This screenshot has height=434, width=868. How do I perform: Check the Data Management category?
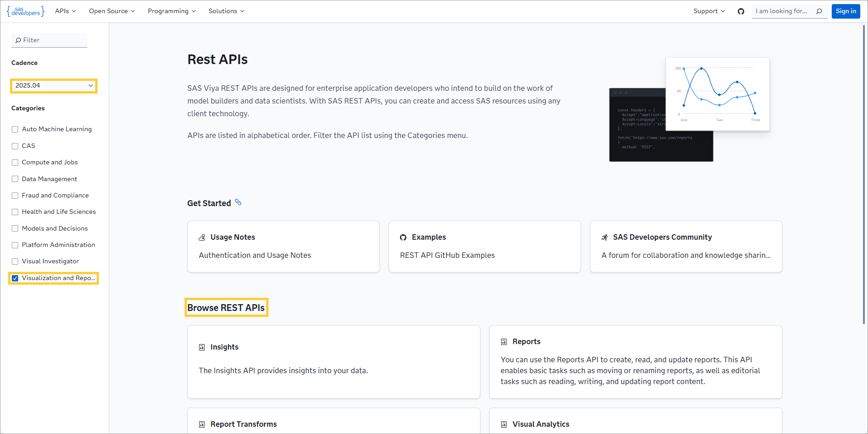[x=15, y=179]
